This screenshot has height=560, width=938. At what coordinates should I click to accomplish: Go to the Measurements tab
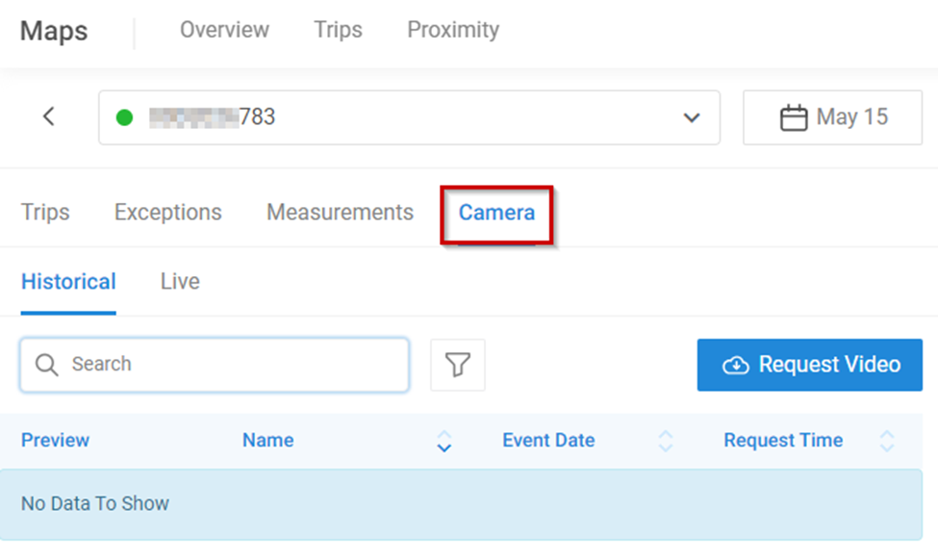(340, 213)
